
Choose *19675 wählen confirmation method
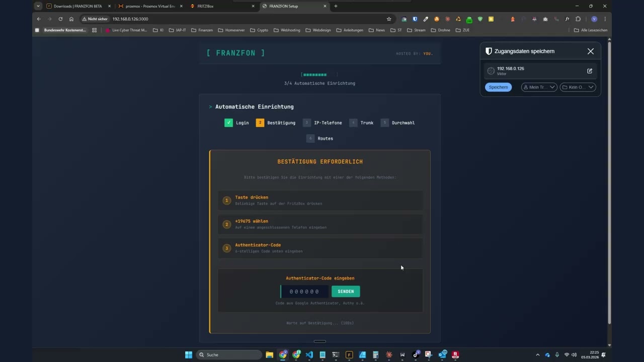320,224
